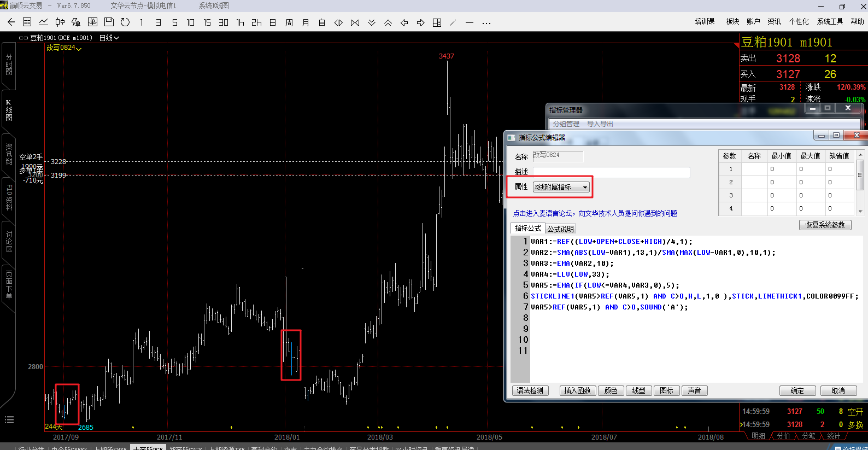This screenshot has height=450, width=868.
Task: Click the 确定 button in the formula editor
Action: [x=797, y=390]
